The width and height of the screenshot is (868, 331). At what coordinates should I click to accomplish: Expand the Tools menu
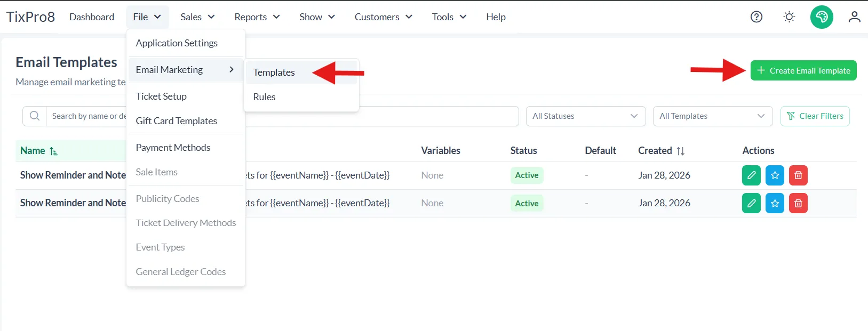click(x=449, y=17)
